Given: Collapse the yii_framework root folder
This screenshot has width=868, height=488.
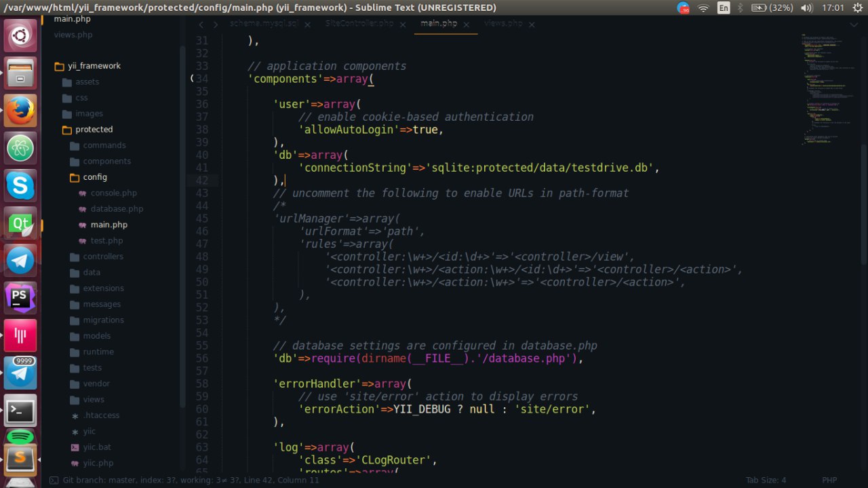Looking at the screenshot, I should (x=94, y=66).
